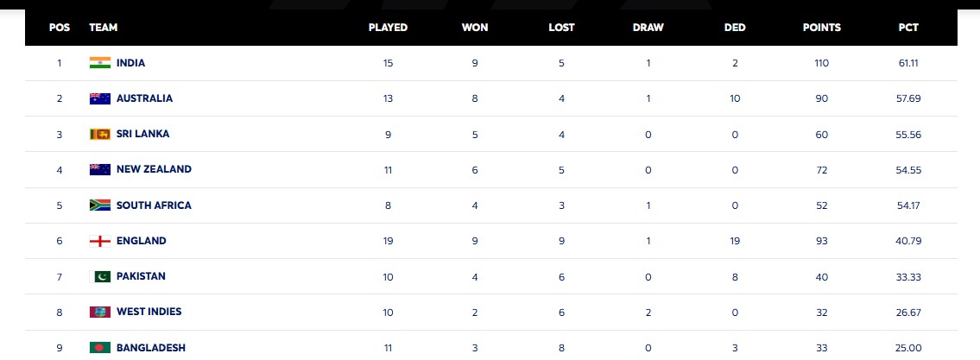Image resolution: width=980 pixels, height=360 pixels.
Task: Open the AUSTRALIA team link
Action: [x=144, y=98]
